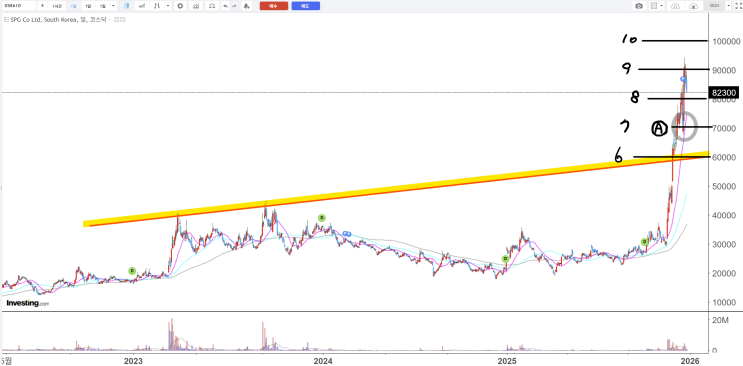Click the SPG Co Ltd, South Korea title

[46, 19]
